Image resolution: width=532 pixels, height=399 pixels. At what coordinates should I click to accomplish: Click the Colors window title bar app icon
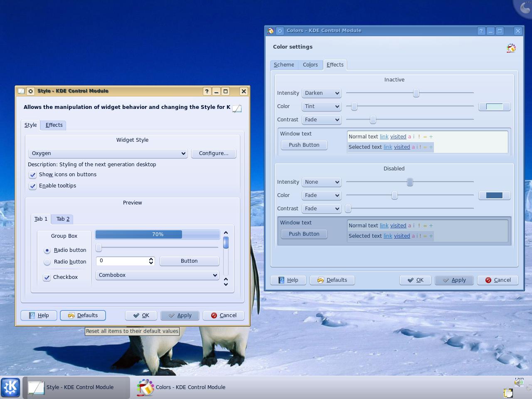pyautogui.click(x=271, y=31)
